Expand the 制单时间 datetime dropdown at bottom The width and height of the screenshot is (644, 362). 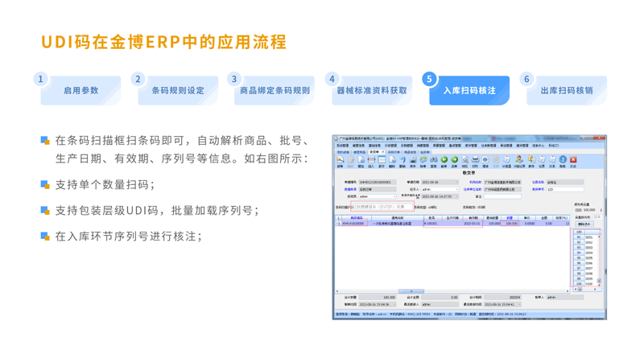pyautogui.click(x=394, y=305)
